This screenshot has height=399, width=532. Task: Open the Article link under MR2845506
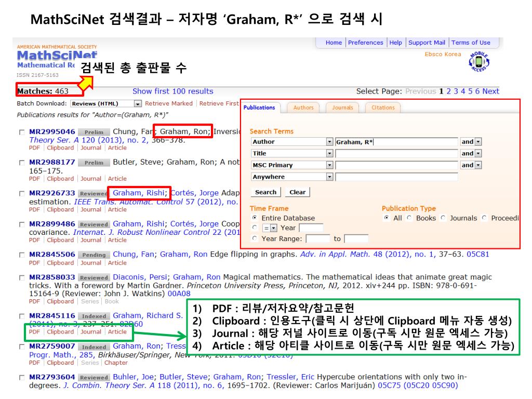click(117, 263)
